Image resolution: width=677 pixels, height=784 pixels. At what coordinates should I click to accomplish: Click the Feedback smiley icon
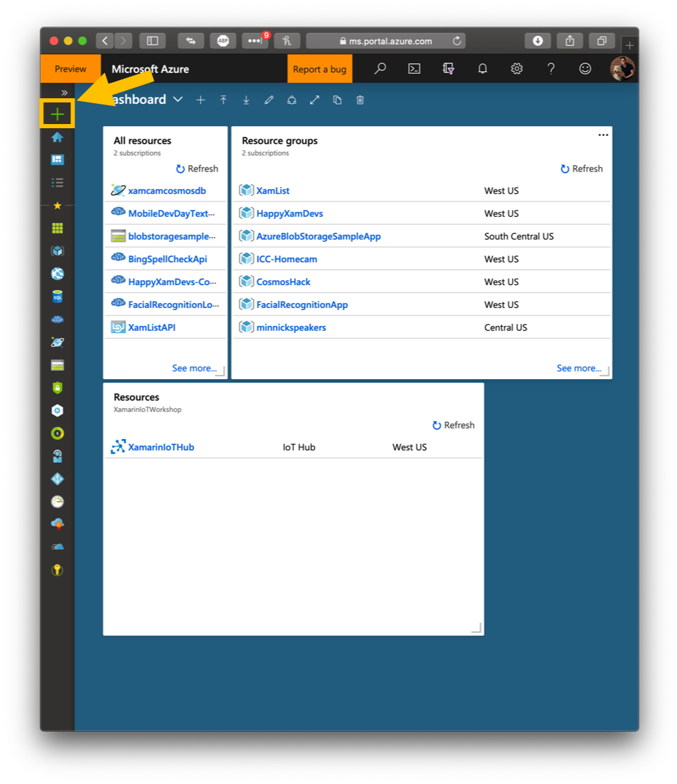click(x=584, y=69)
